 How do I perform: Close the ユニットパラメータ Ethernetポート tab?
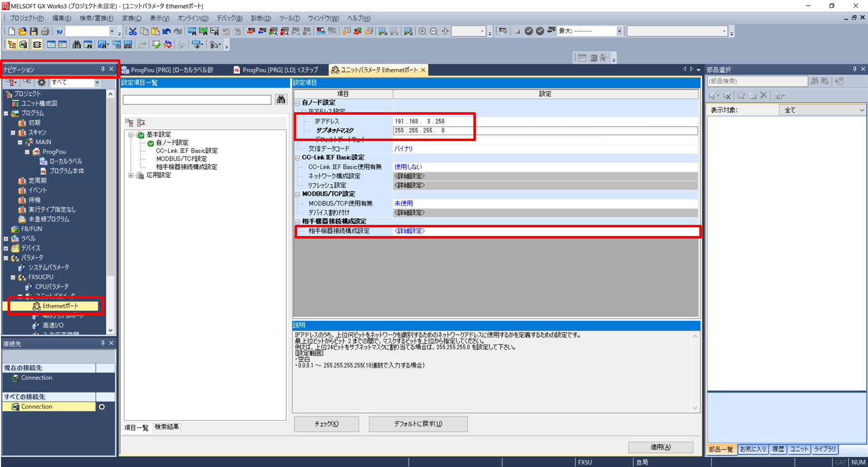tap(423, 70)
